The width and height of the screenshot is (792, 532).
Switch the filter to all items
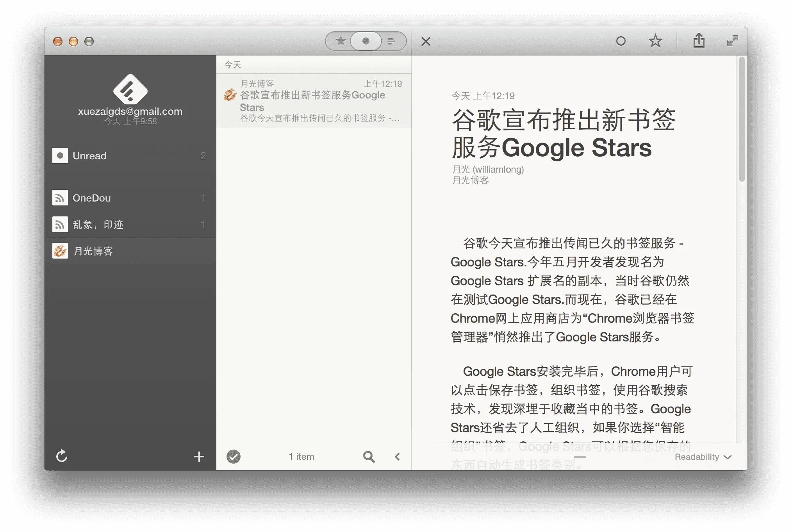(x=390, y=41)
